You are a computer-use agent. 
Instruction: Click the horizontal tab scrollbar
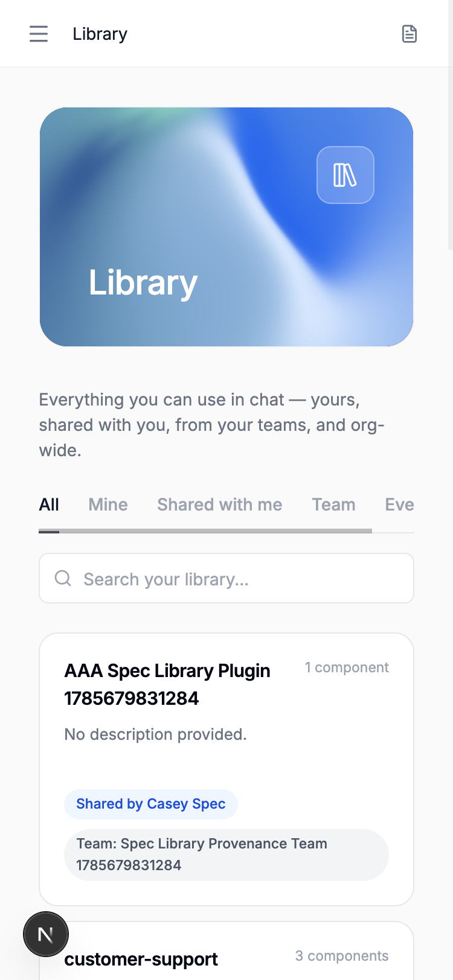(205, 531)
